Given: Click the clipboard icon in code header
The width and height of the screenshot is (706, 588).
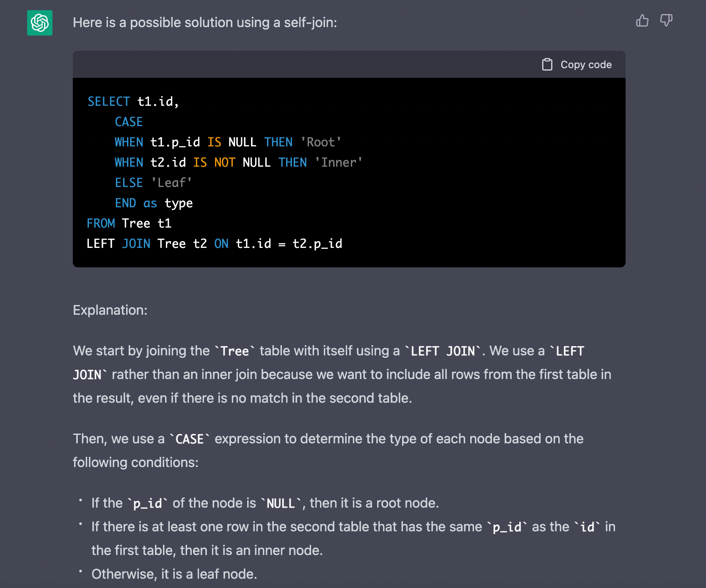Looking at the screenshot, I should click(x=547, y=64).
